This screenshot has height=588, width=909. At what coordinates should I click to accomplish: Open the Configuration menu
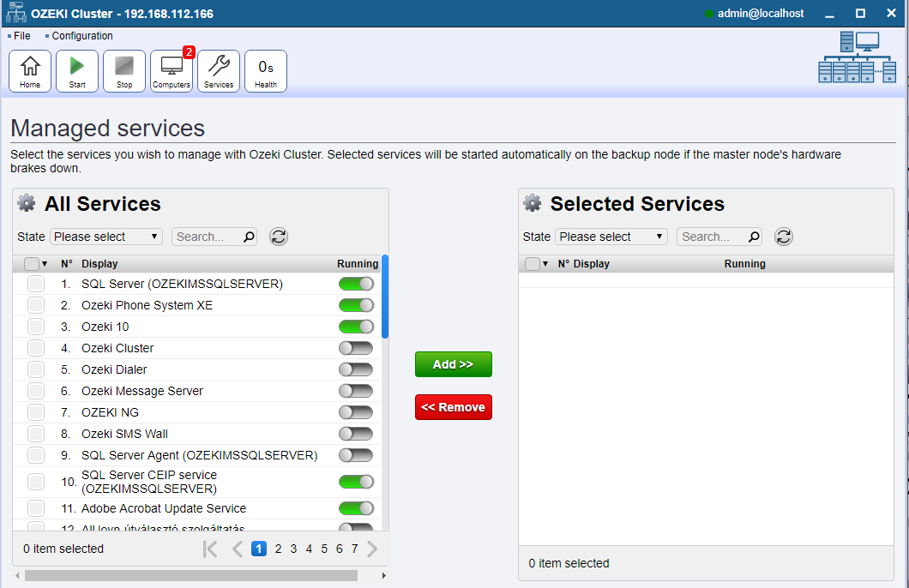coord(82,36)
